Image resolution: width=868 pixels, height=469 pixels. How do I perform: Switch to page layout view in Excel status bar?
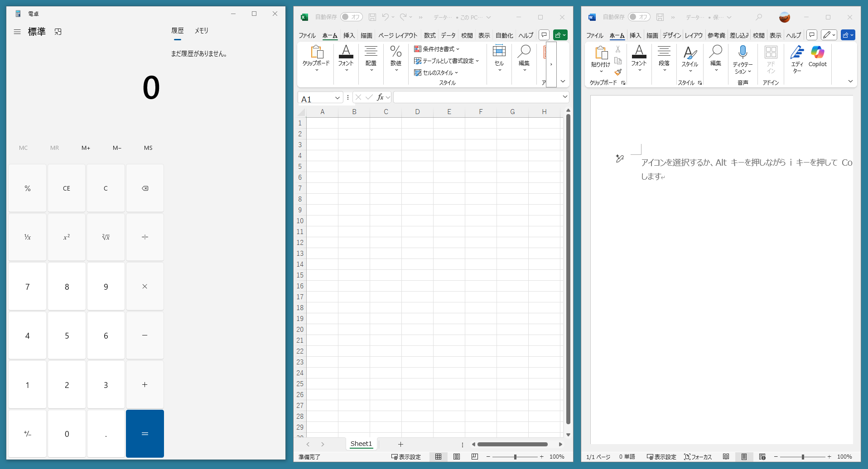(457, 457)
